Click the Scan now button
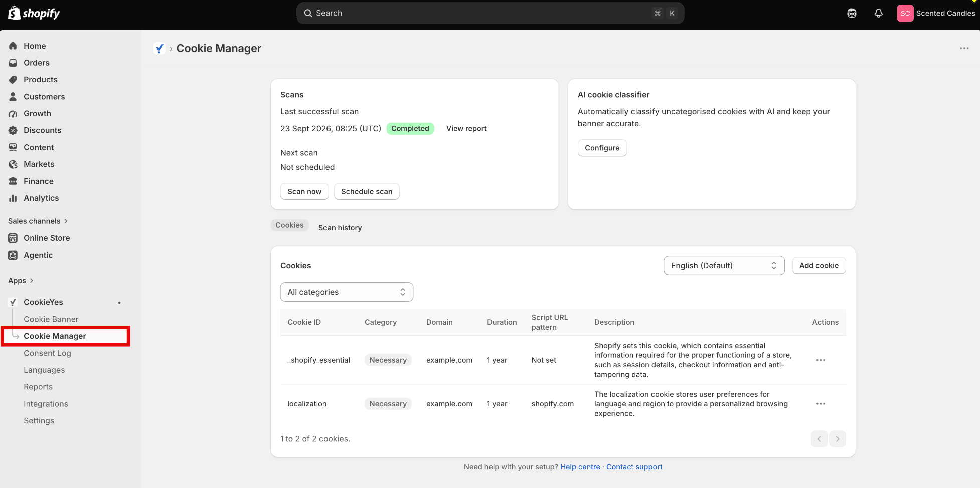Image resolution: width=980 pixels, height=488 pixels. 304,192
